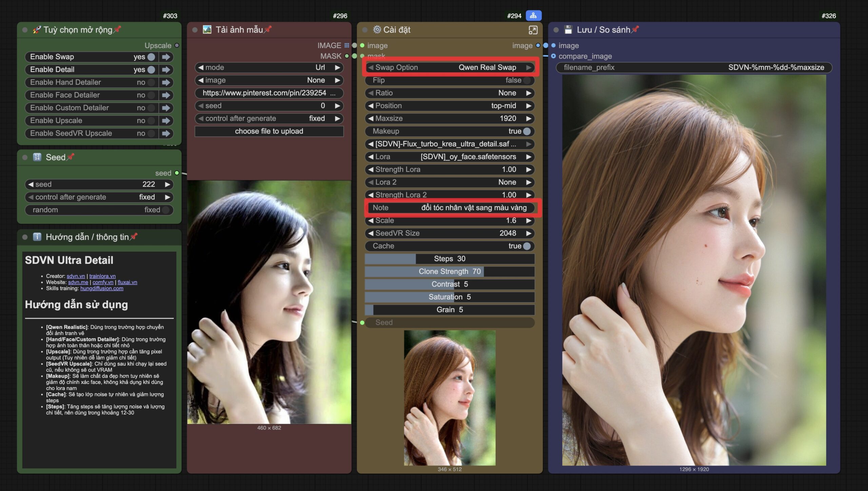
Task: Click the Hướng dẫn / thông tin node title
Action: (87, 237)
